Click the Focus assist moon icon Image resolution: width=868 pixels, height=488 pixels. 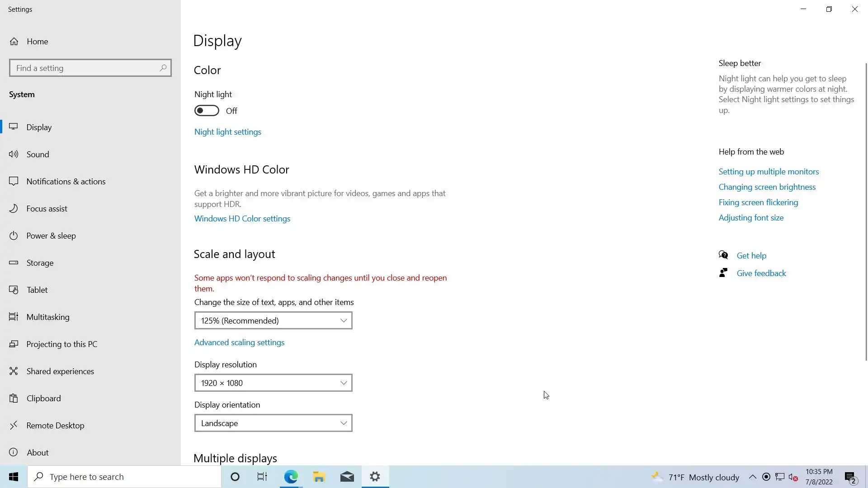14,209
